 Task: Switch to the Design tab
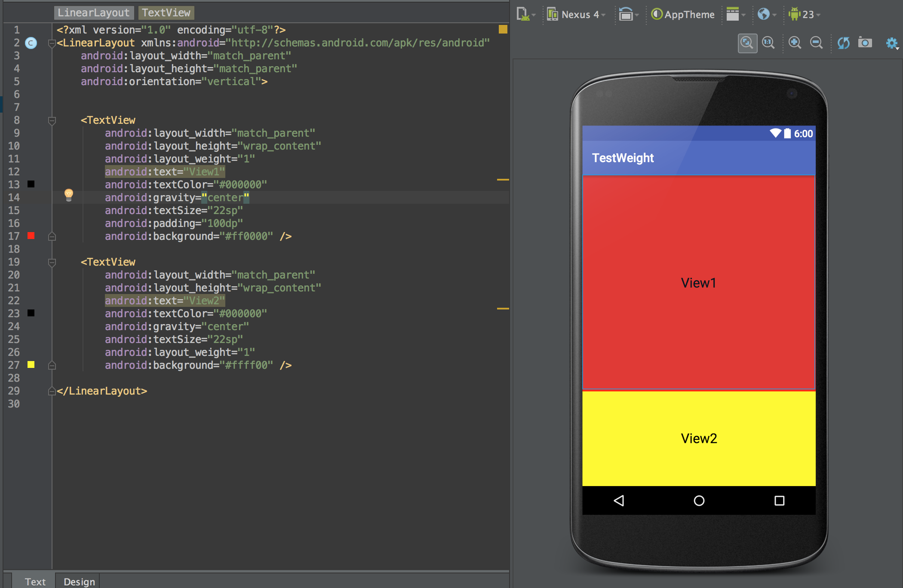[x=79, y=581]
